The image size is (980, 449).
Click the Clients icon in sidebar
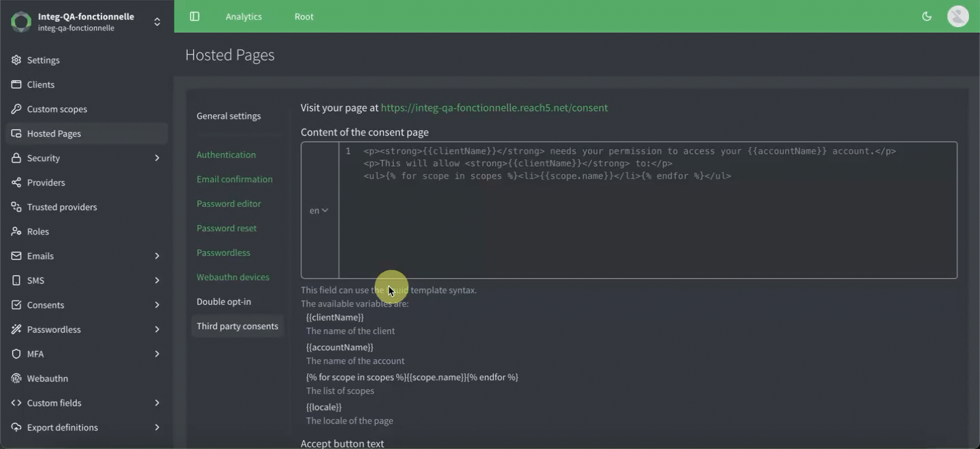pos(16,84)
